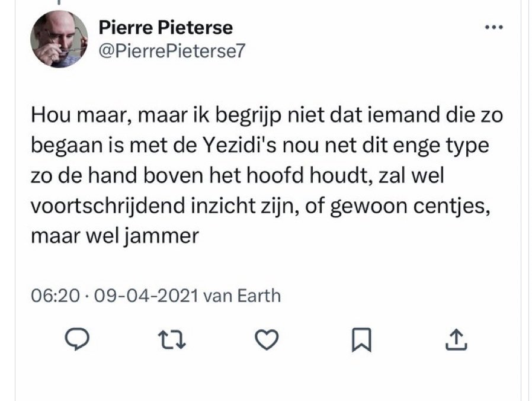Viewport: 532px width, 401px height.
Task: Click the 06:20 timestamp
Action: pyautogui.click(x=55, y=296)
